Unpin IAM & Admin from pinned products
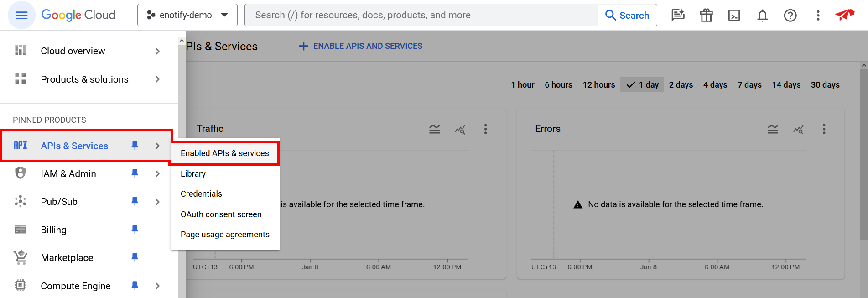868x298 pixels. tap(135, 173)
